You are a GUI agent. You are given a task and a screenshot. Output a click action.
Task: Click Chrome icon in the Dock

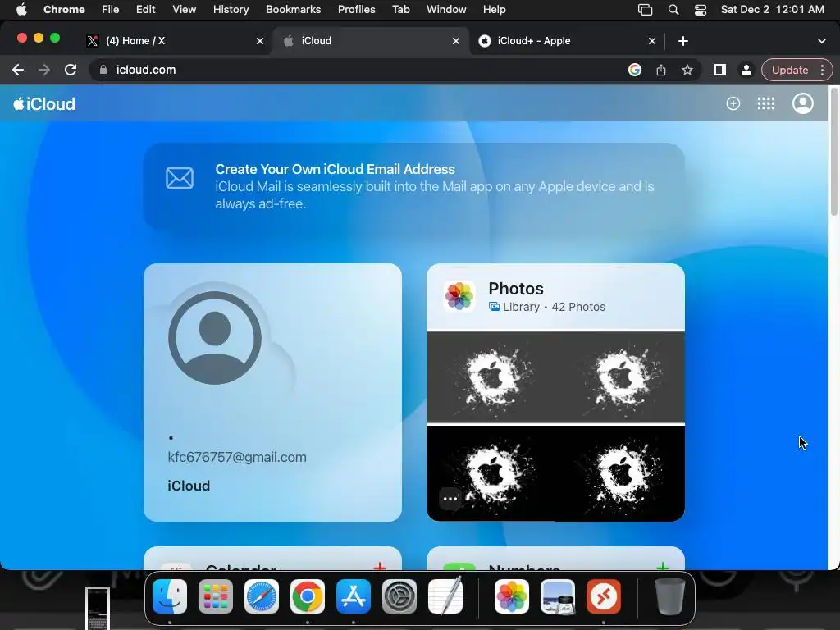pyautogui.click(x=308, y=596)
